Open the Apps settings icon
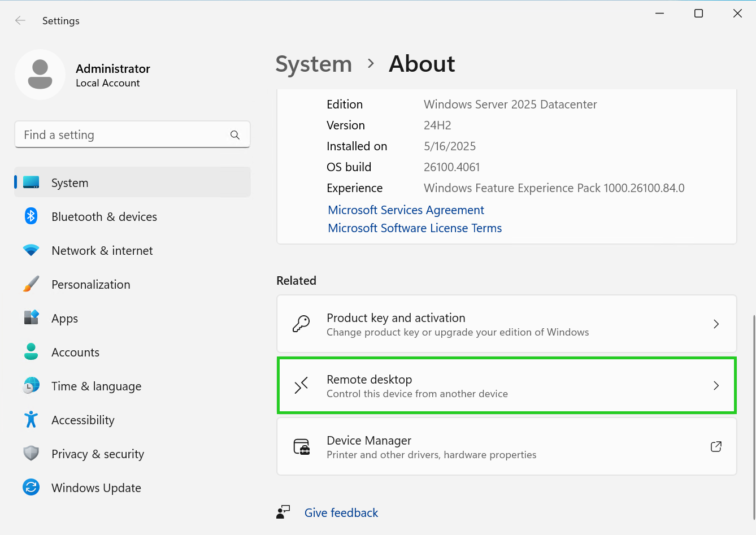This screenshot has height=535, width=756. pos(31,318)
